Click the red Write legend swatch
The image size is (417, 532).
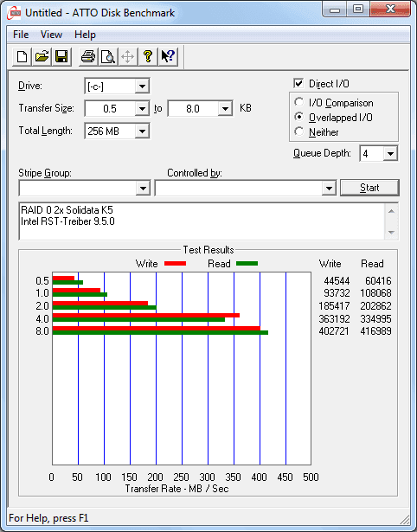175,263
